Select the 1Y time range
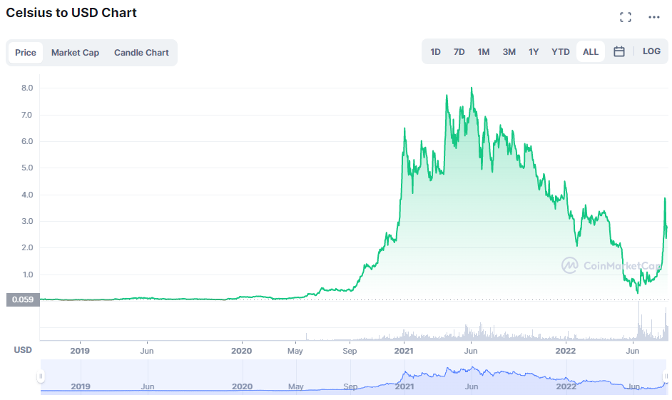The image size is (672, 400). tap(533, 52)
